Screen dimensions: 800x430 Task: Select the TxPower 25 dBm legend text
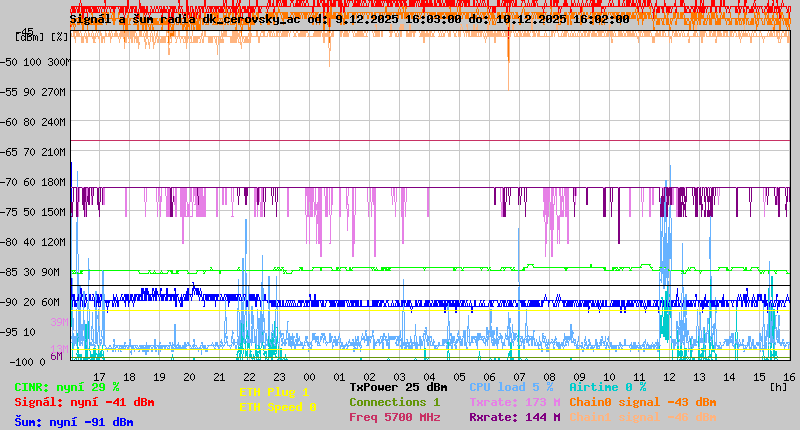point(398,387)
